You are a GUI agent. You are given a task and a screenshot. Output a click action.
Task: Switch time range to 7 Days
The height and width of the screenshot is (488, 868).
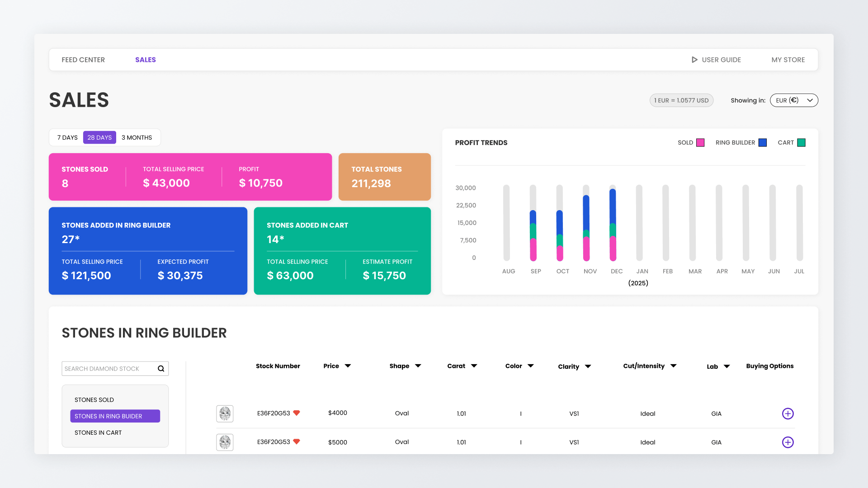(x=67, y=137)
